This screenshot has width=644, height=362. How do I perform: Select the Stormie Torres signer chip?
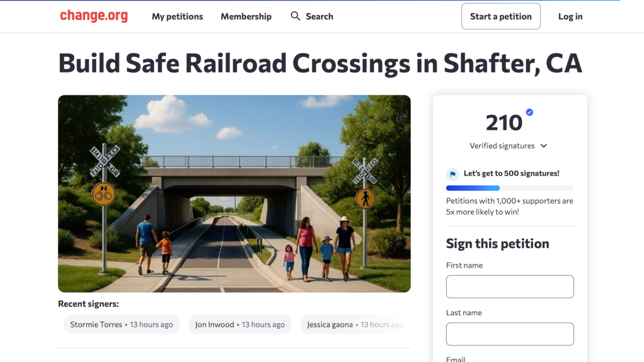pyautogui.click(x=121, y=325)
